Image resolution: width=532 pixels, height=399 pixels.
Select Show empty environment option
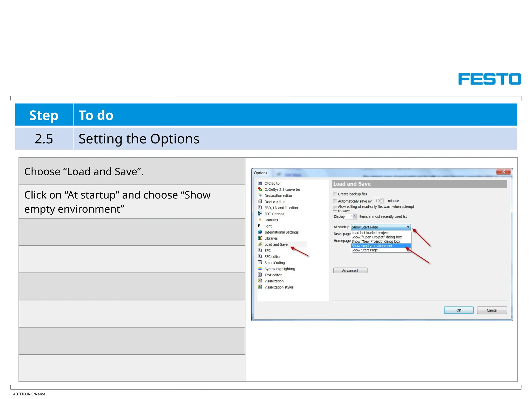[381, 246]
